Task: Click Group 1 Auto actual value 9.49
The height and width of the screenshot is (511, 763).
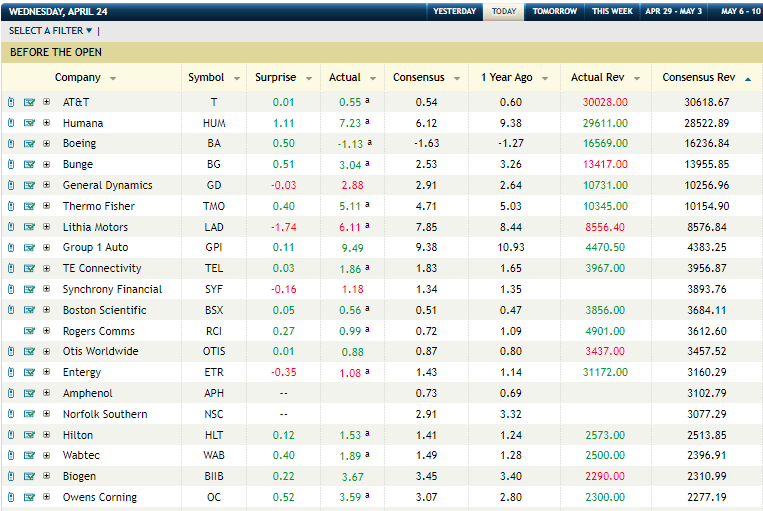Action: (352, 248)
